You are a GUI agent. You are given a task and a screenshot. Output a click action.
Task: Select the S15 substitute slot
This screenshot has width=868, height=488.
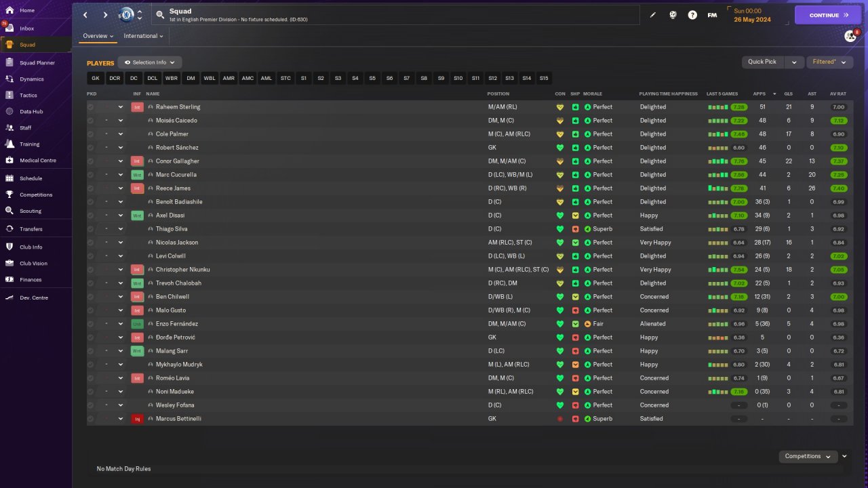coord(544,79)
